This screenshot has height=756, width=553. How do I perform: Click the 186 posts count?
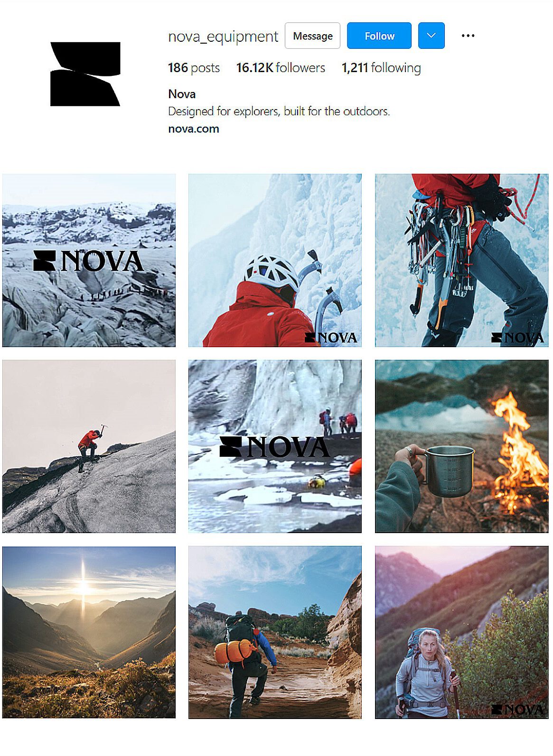(194, 68)
